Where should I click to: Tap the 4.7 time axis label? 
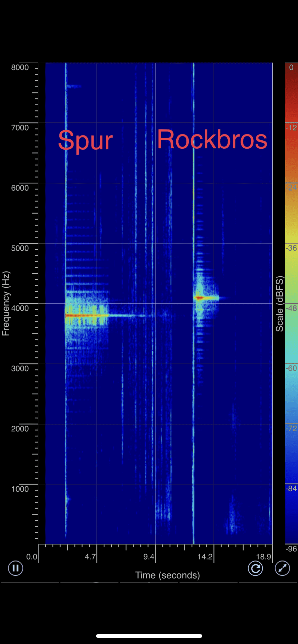[90, 557]
